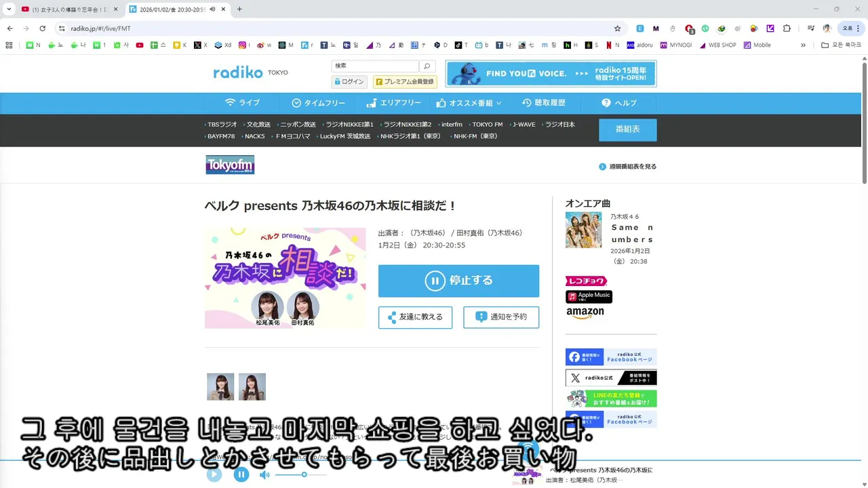Open the YouTube bookmark in bookmarks bar
This screenshot has width=868, height=488.
tap(140, 45)
